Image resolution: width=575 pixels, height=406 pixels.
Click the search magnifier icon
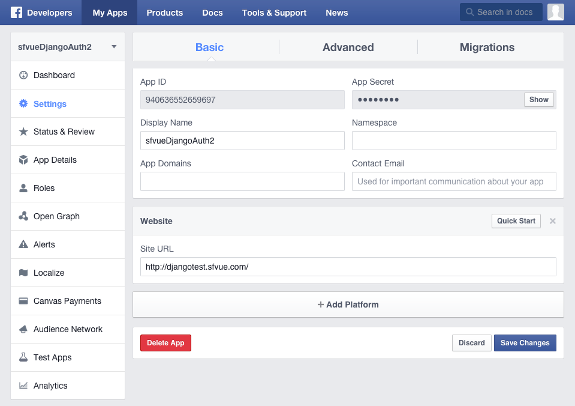[x=469, y=12]
